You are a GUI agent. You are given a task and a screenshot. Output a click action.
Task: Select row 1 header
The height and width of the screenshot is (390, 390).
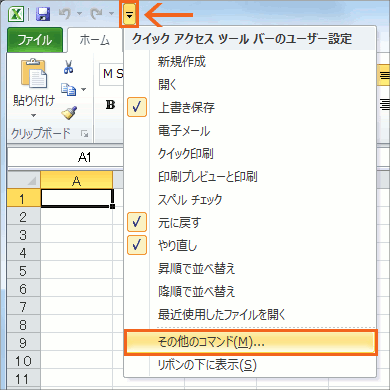tap(24, 198)
